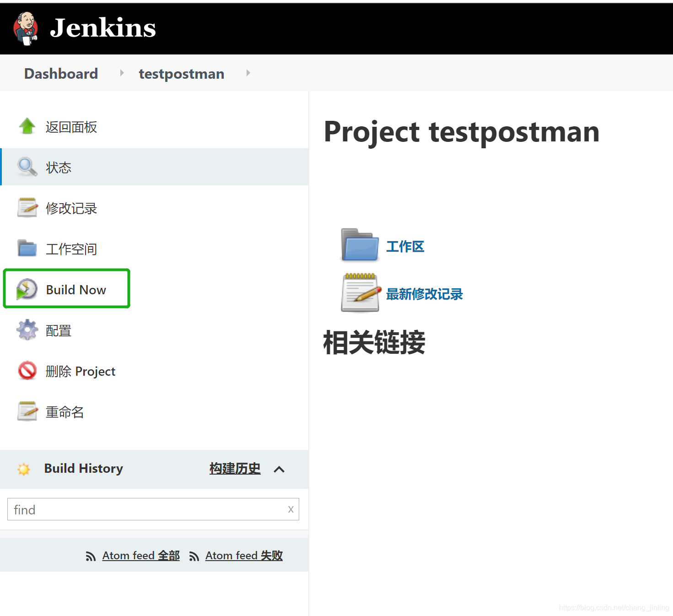Click Build History title text
Image resolution: width=673 pixels, height=616 pixels.
pyautogui.click(x=84, y=469)
